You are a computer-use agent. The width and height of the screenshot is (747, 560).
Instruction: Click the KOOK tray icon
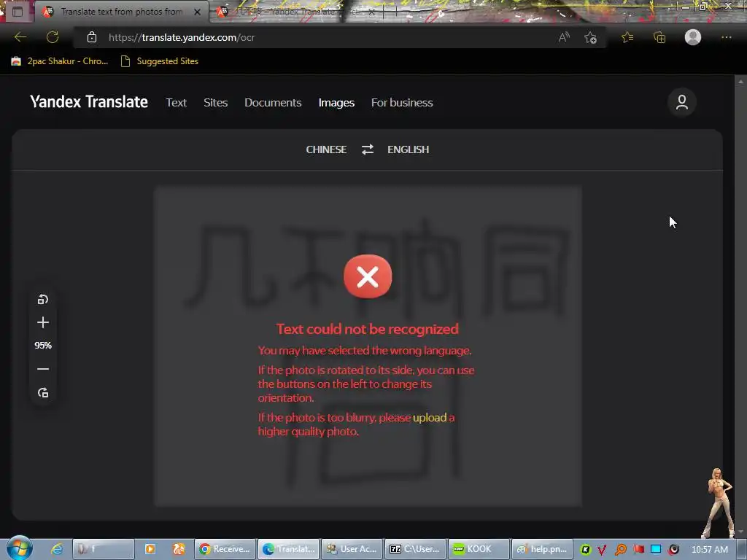(586, 550)
